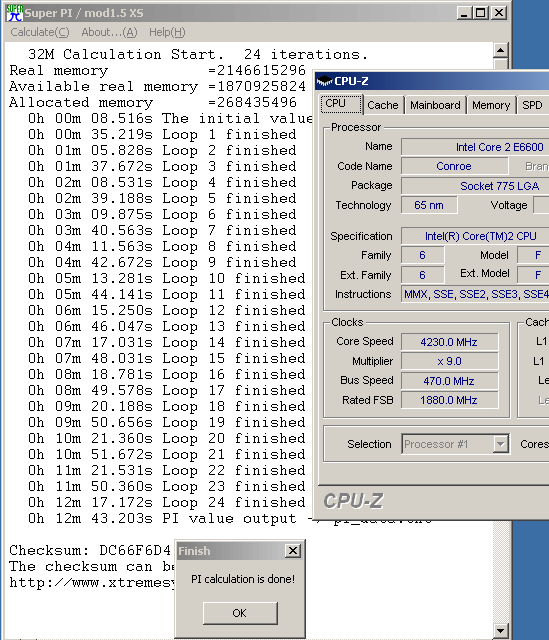This screenshot has height=640, width=549.
Task: Click the Model value F field
Action: pos(533,256)
